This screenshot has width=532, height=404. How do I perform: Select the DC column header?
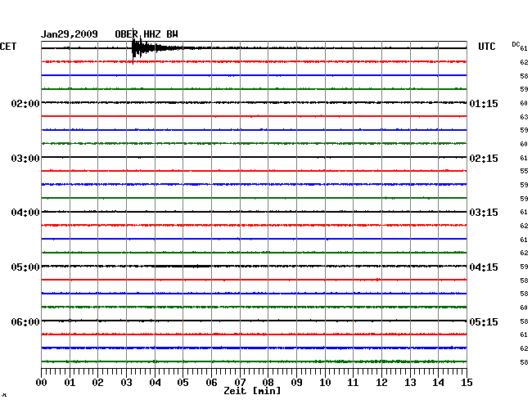pos(516,44)
